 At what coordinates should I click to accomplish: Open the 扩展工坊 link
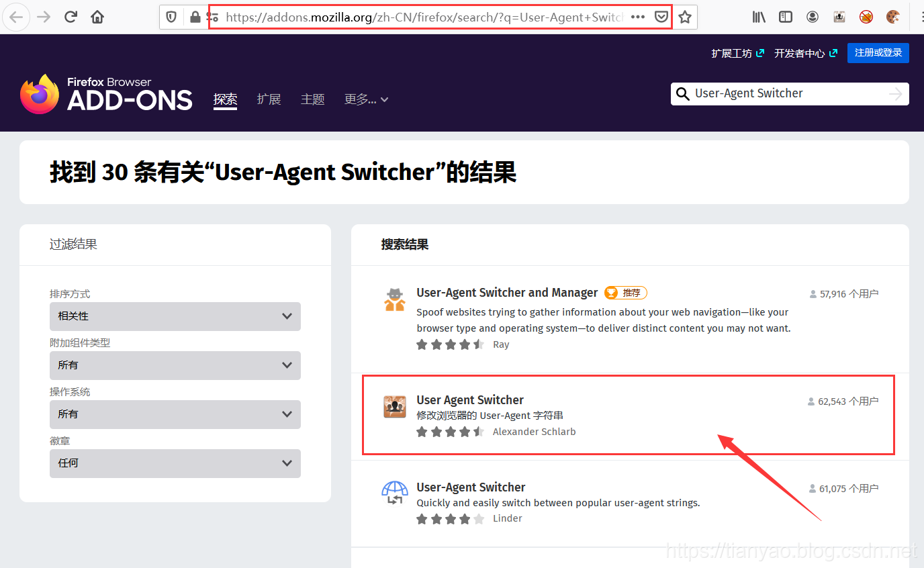tap(737, 53)
